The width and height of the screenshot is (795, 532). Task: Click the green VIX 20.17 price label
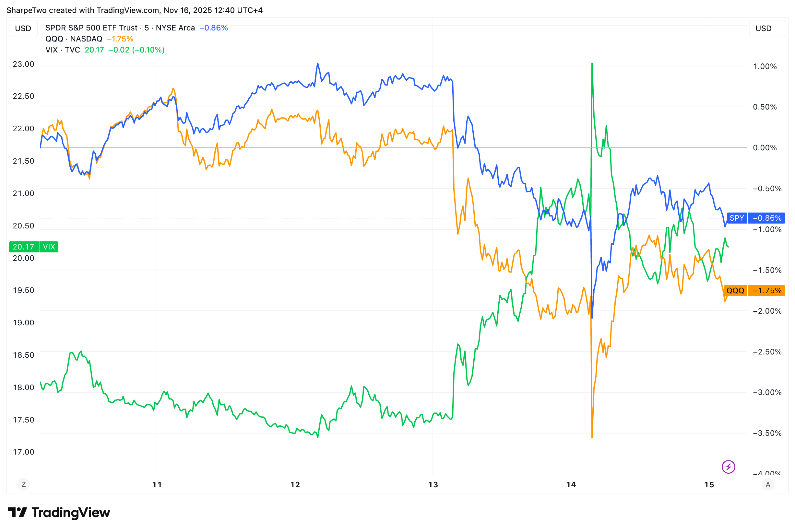(34, 247)
